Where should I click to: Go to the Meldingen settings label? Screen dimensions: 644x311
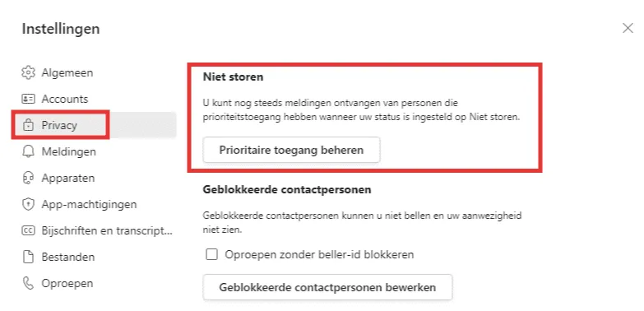(69, 151)
